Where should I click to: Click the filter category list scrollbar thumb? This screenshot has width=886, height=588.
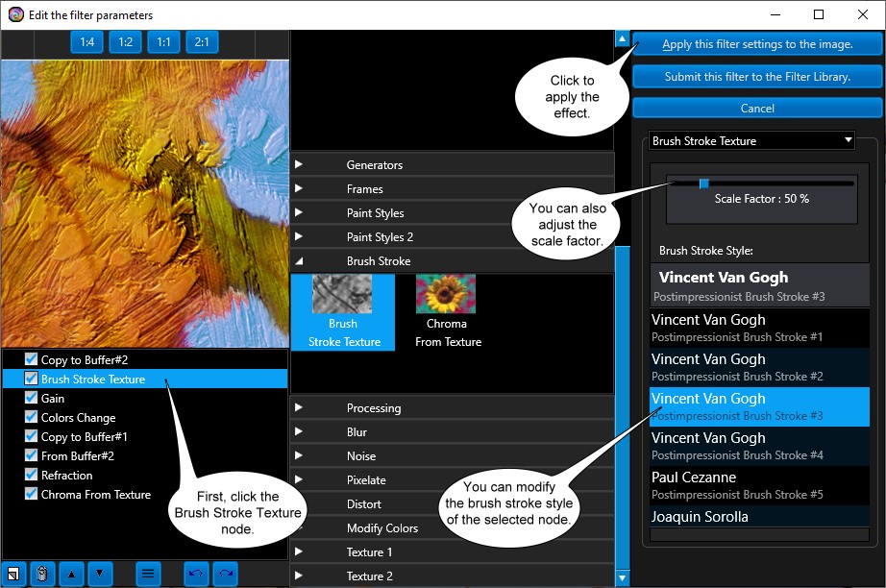[x=622, y=406]
